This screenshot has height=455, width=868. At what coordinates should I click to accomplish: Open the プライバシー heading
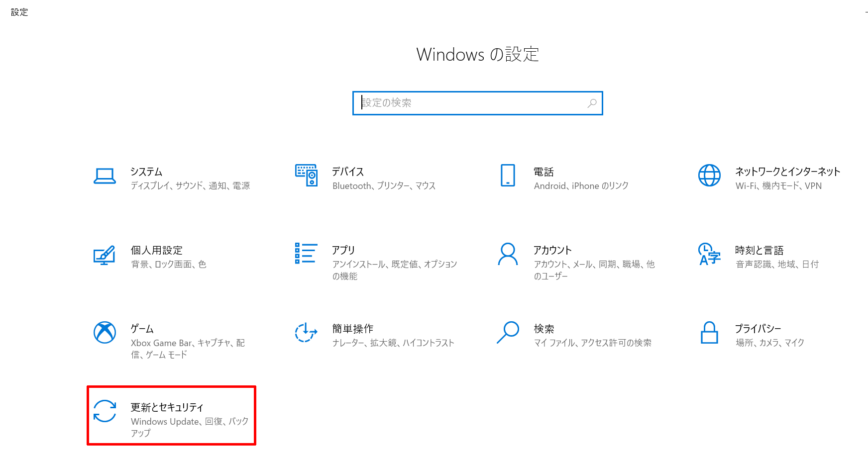(758, 329)
